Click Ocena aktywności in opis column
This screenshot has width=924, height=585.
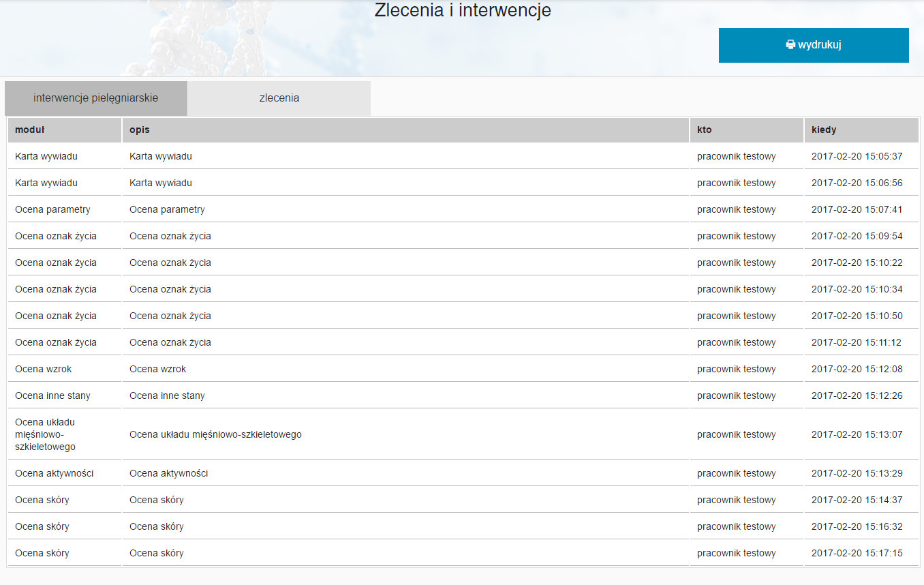(x=168, y=473)
